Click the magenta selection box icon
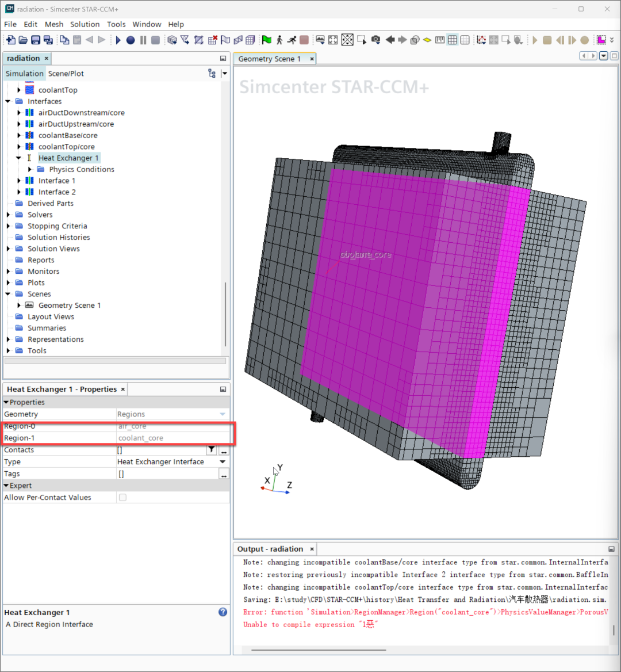 click(601, 40)
